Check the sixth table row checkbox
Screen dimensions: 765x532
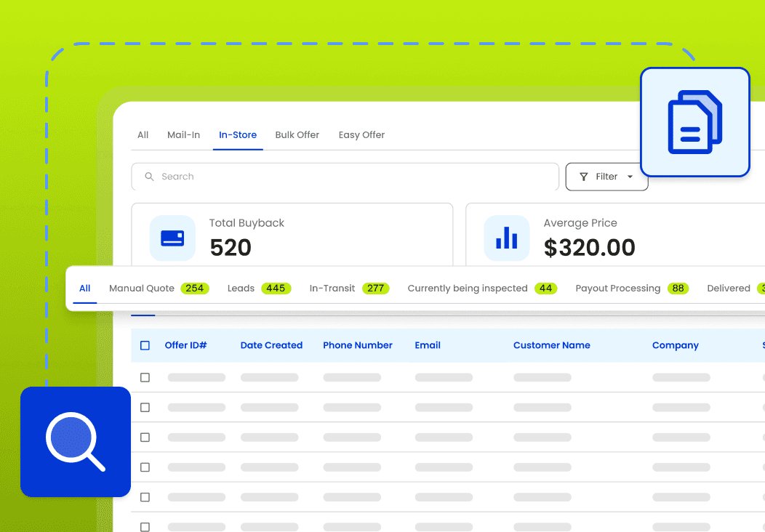145,527
